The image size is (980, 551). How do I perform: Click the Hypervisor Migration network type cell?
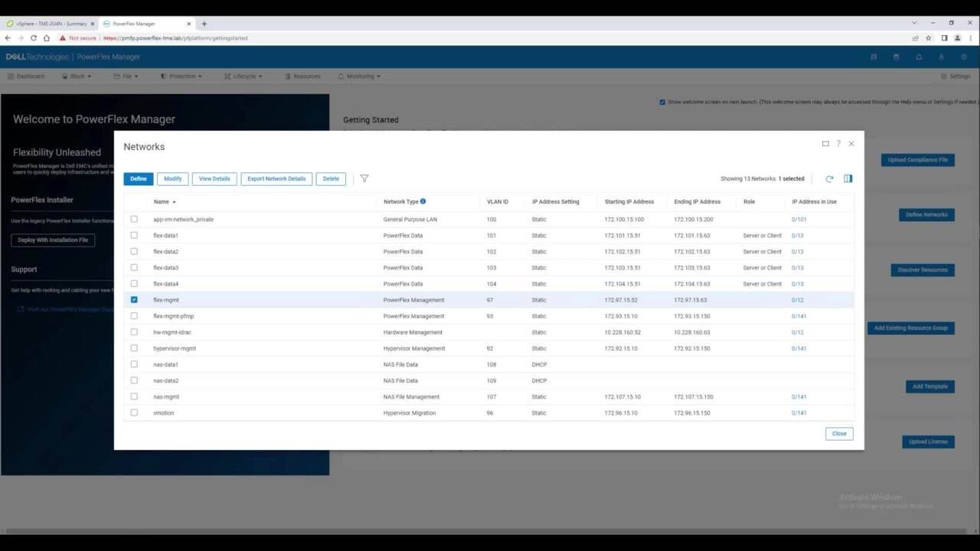pos(410,413)
